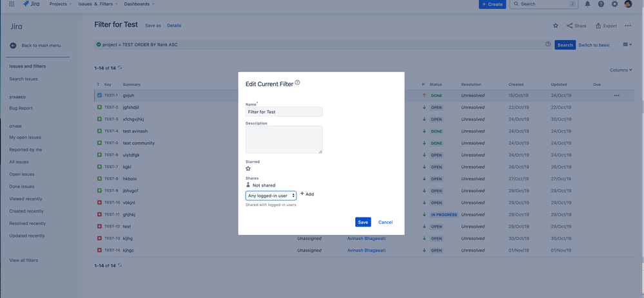This screenshot has width=644, height=298.
Task: Open the Dashboards menu
Action: pos(139,4)
